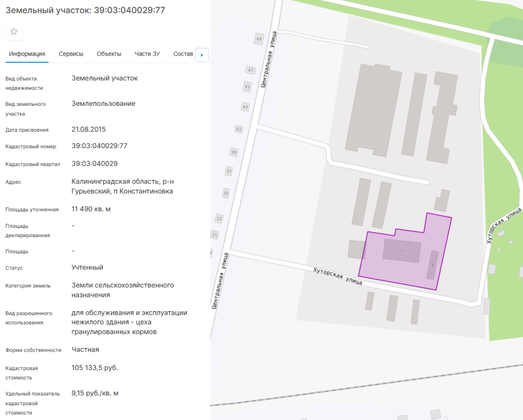Switch to the Информация tab
Screen dimensions: 523x420
pos(27,54)
